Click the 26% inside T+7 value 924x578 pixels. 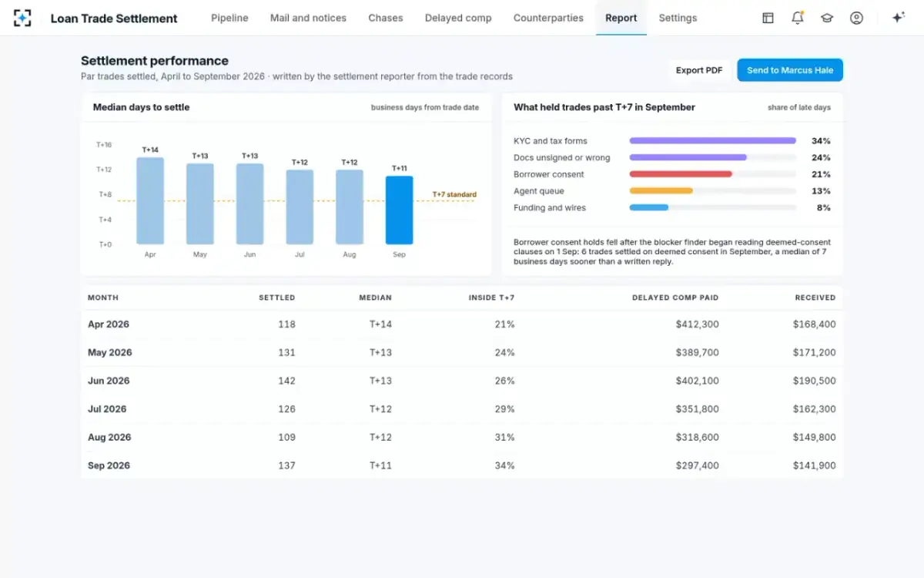pos(505,381)
